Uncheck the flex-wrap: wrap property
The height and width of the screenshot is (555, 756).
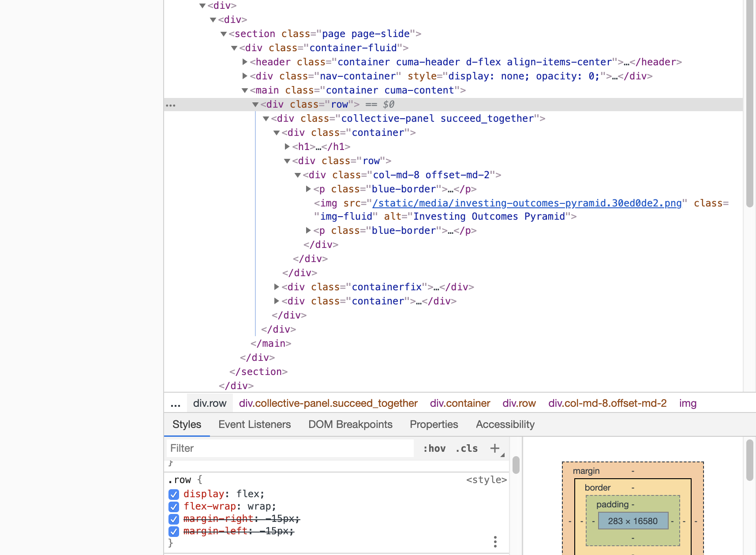click(x=173, y=507)
